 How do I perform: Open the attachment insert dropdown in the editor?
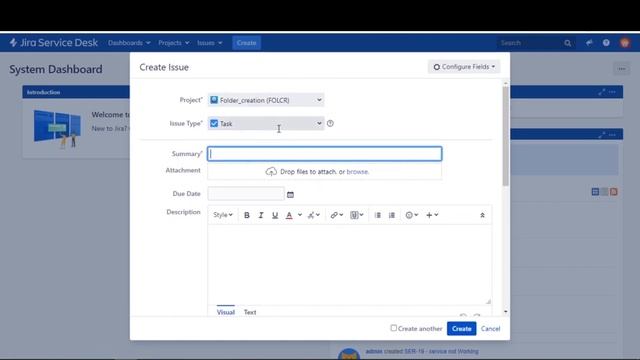click(357, 215)
